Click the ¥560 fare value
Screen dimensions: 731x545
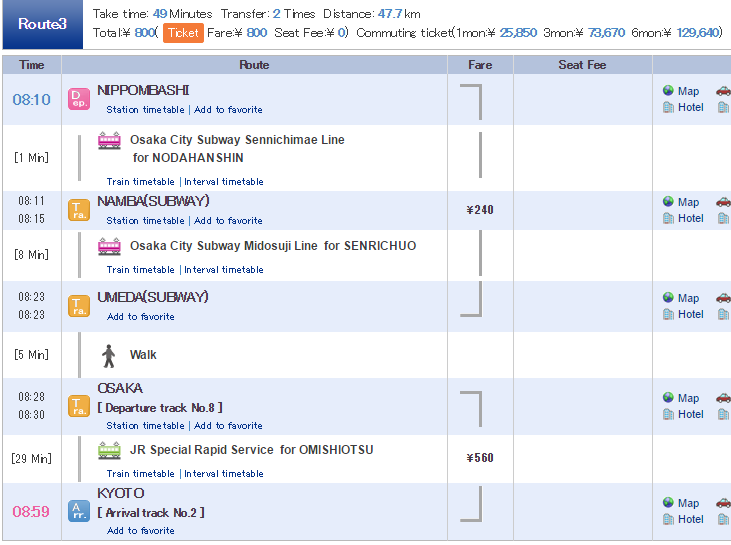coord(480,458)
